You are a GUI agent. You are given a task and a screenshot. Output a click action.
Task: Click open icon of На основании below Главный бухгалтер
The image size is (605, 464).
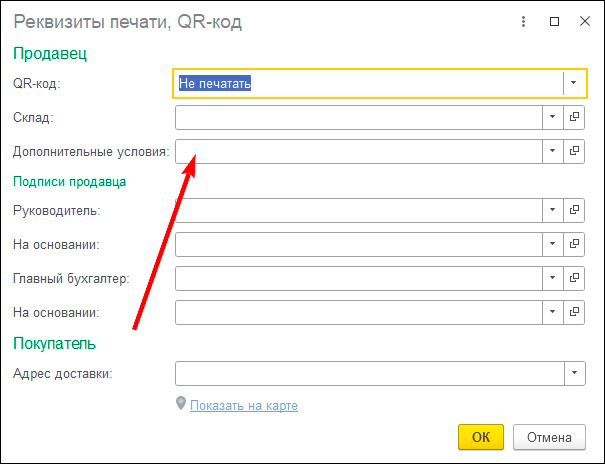574,313
